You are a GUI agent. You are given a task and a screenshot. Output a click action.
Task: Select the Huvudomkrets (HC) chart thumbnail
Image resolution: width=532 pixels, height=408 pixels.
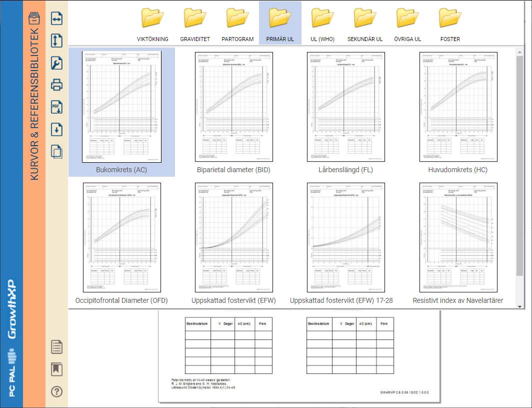tap(458, 107)
